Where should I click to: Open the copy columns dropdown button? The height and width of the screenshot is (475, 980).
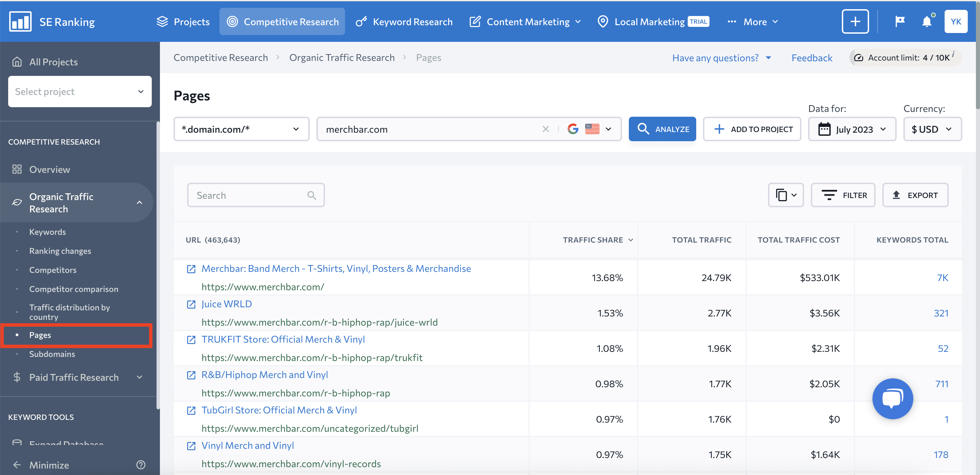[786, 195]
